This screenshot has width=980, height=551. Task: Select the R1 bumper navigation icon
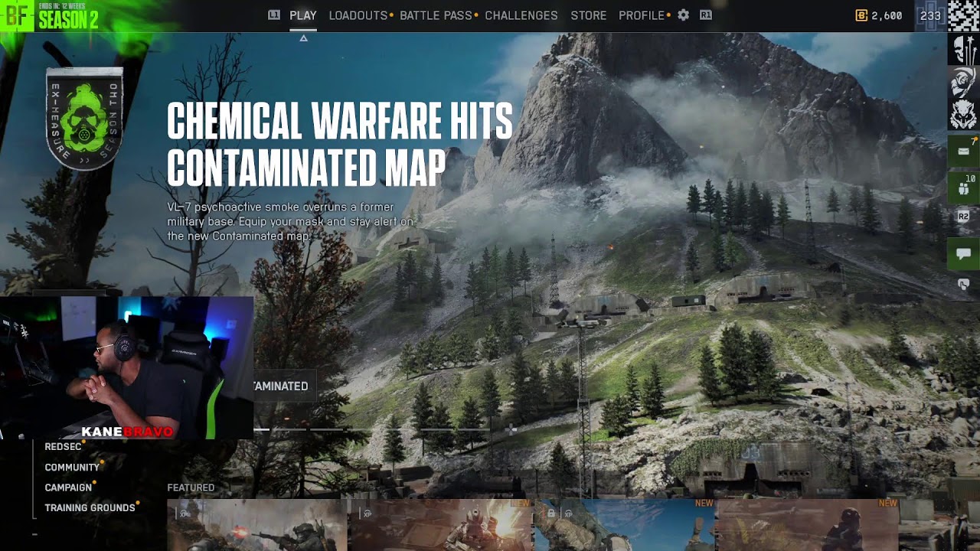coord(706,15)
